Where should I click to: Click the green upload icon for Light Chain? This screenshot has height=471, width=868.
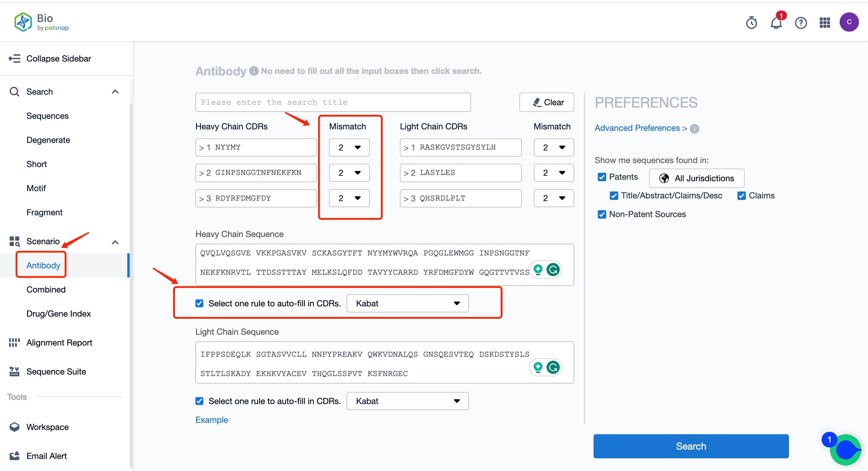[x=538, y=367]
